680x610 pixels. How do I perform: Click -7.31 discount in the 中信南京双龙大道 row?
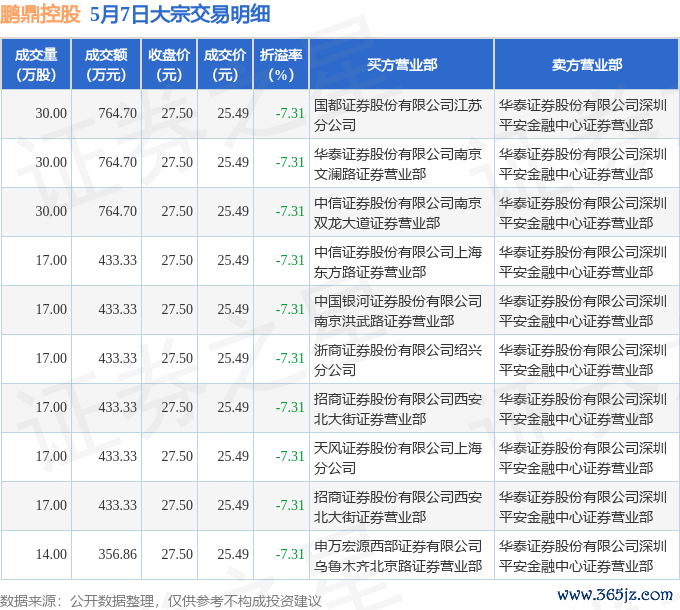[290, 211]
